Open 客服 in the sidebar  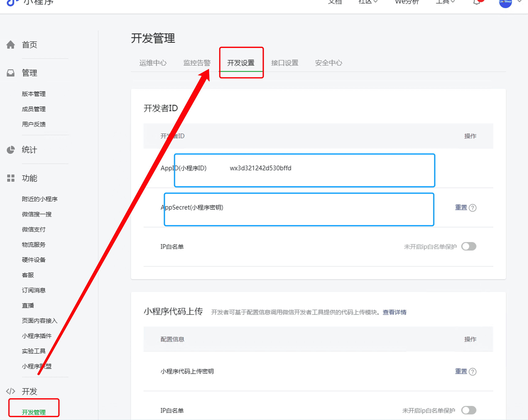(28, 275)
